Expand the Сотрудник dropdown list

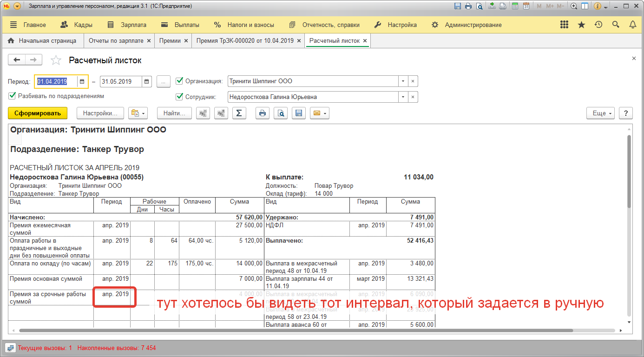tap(403, 97)
